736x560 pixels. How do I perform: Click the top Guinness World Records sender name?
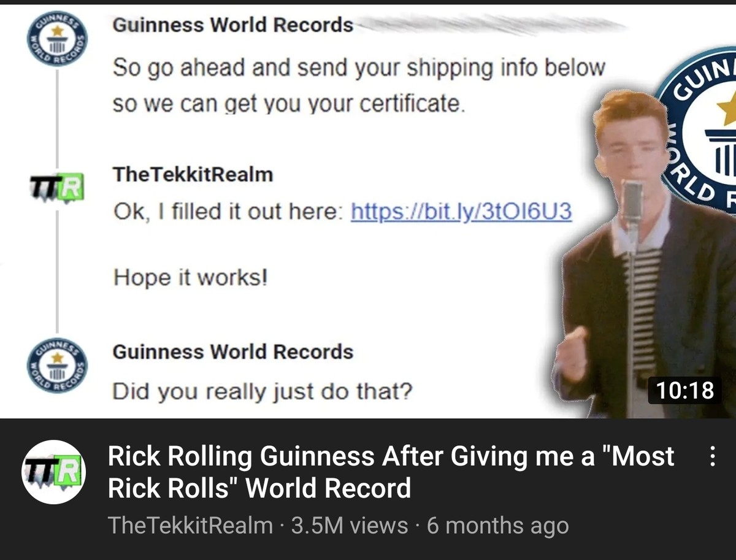click(233, 25)
